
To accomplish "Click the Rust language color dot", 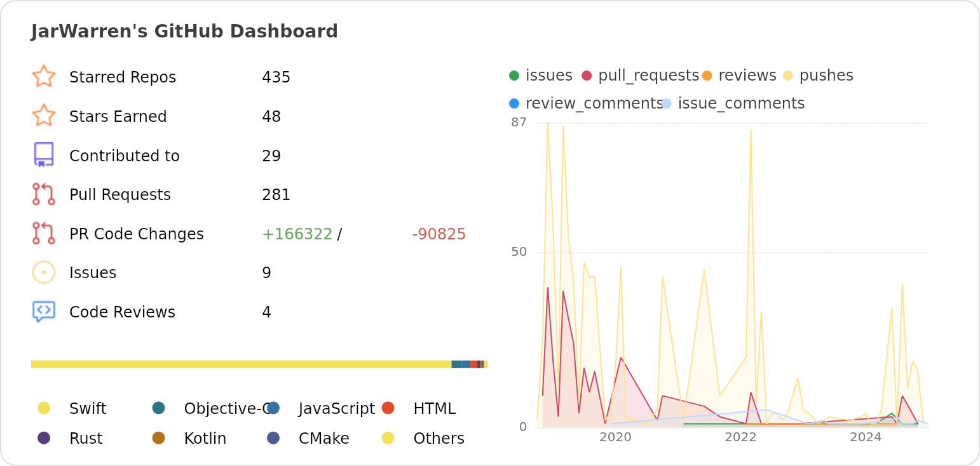I will point(44,437).
